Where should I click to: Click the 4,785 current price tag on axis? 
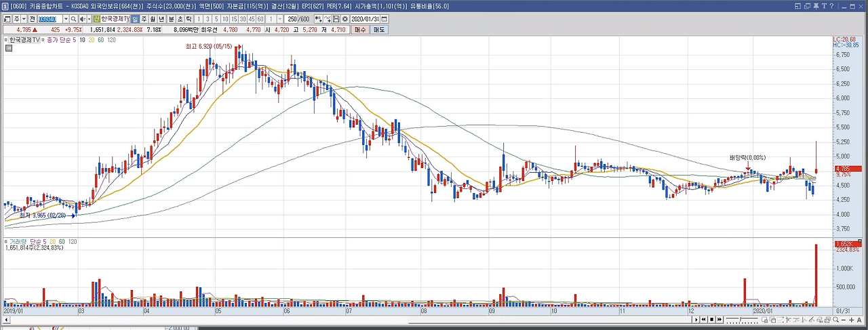coord(848,169)
